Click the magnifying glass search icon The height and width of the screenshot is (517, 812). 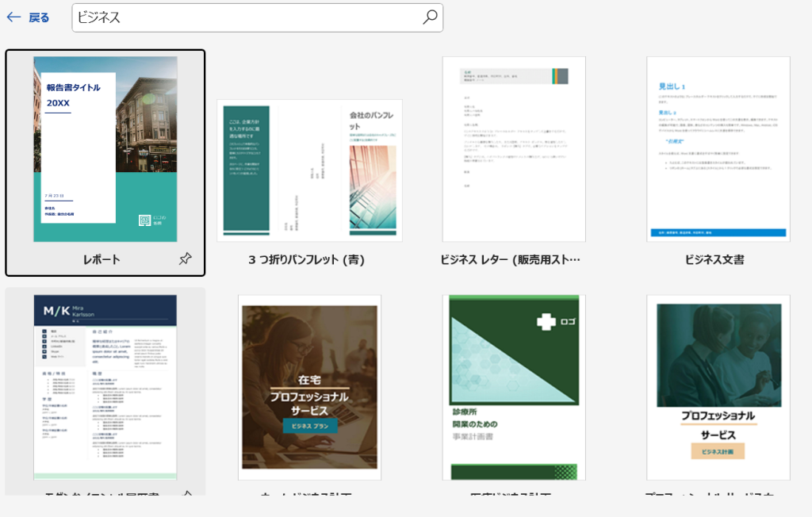point(429,17)
